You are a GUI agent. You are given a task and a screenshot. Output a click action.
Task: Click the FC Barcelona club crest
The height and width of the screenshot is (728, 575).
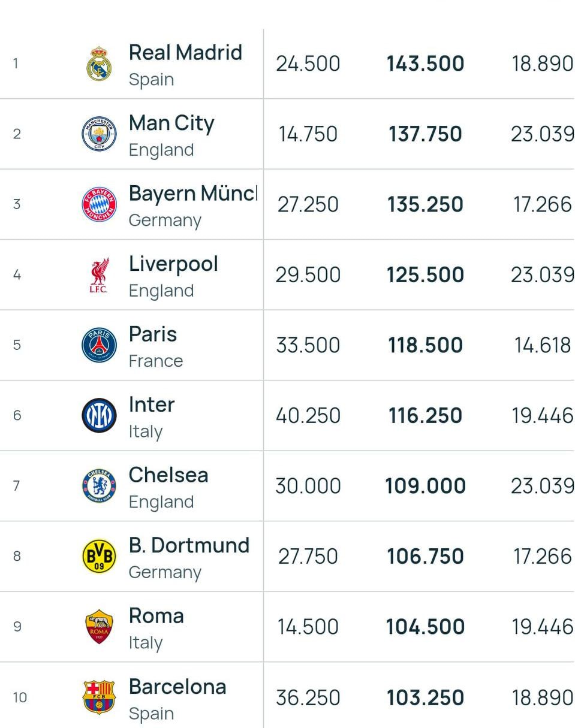(99, 697)
